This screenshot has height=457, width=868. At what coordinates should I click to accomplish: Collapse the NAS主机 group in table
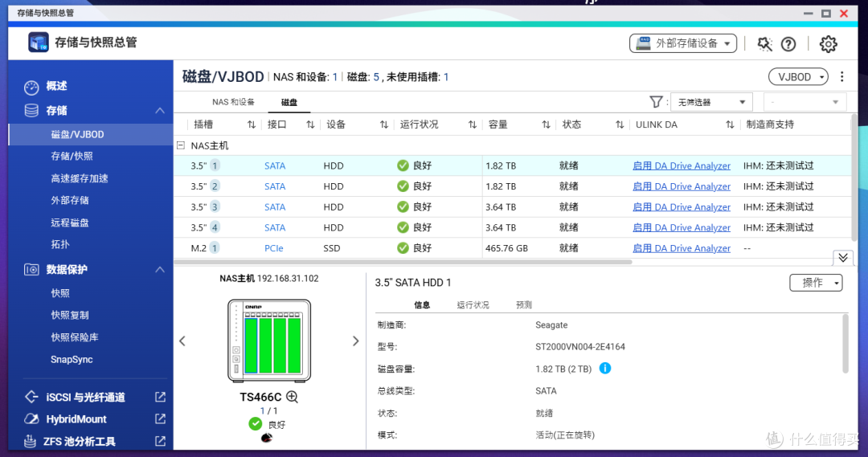[x=181, y=145]
